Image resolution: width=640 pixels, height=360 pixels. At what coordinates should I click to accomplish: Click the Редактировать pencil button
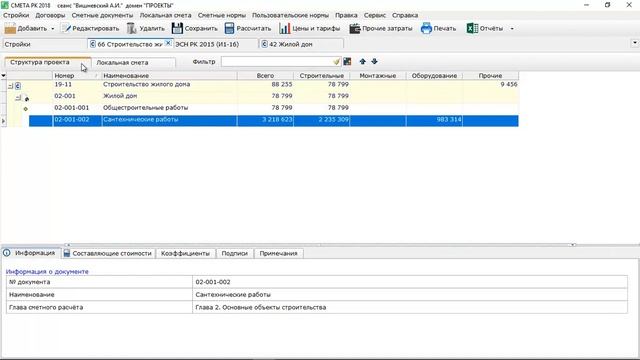[91, 29]
